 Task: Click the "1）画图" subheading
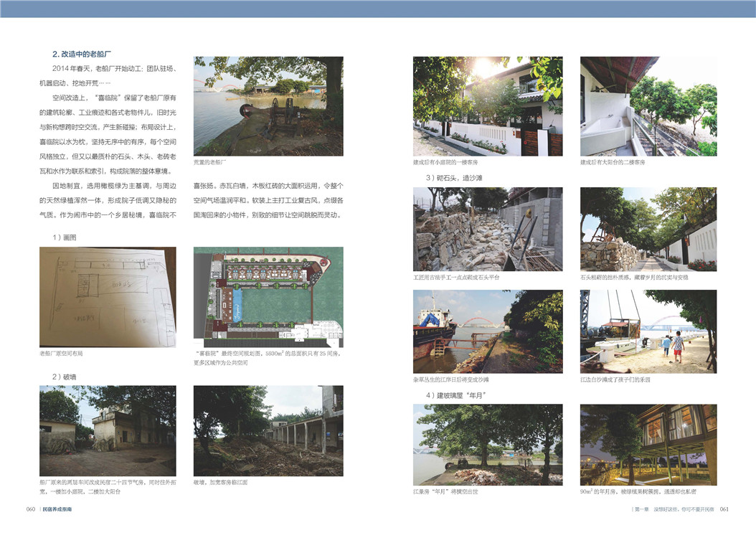pyautogui.click(x=64, y=237)
